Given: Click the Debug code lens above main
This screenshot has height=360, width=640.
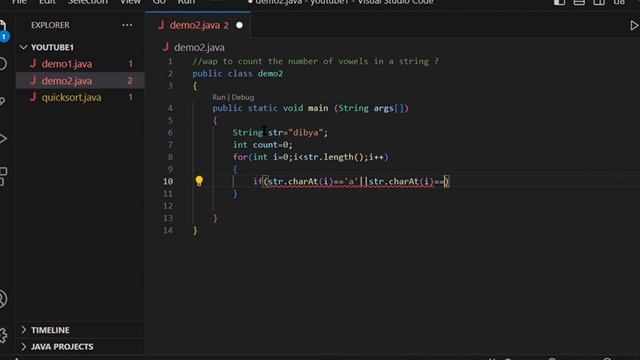Looking at the screenshot, I should pos(243,97).
